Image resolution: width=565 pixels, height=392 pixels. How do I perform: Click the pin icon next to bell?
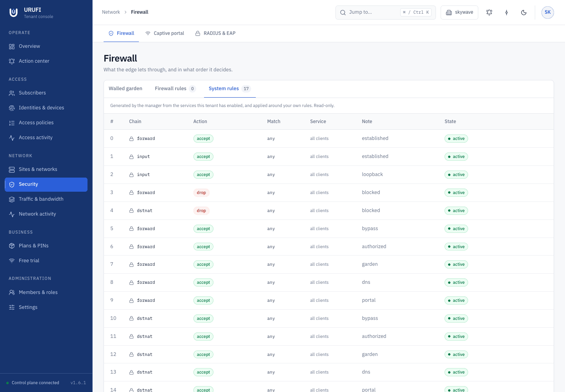[x=507, y=13]
